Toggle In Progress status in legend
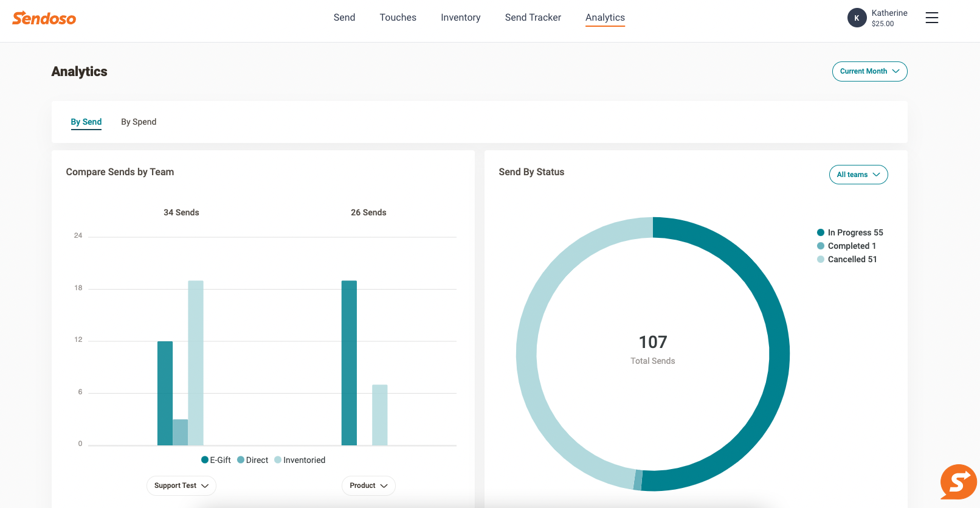The width and height of the screenshot is (980, 508). pos(850,232)
